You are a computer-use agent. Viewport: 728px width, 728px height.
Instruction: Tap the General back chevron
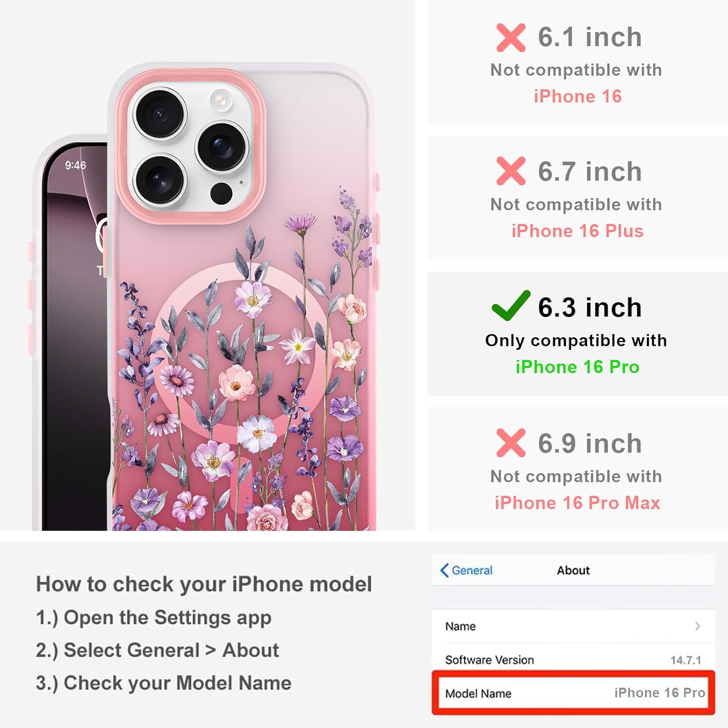point(444,570)
